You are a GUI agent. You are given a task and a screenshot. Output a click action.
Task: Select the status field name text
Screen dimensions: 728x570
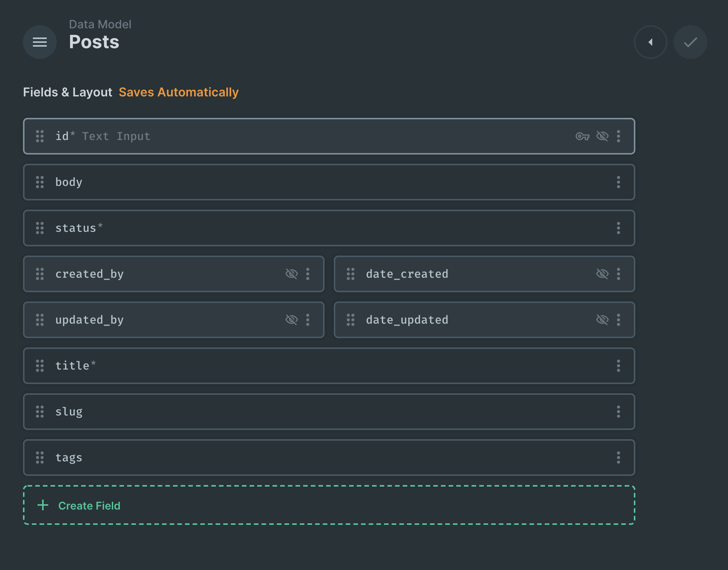pos(76,228)
